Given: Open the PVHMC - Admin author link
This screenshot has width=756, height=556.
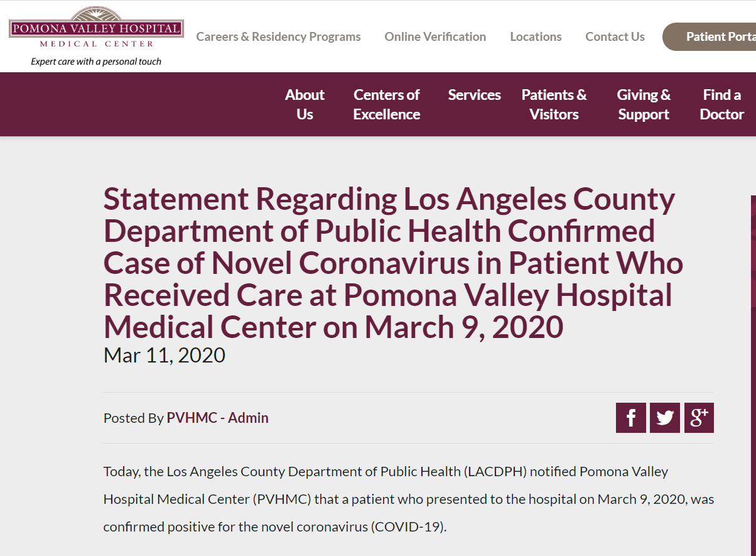Looking at the screenshot, I should 217,418.
